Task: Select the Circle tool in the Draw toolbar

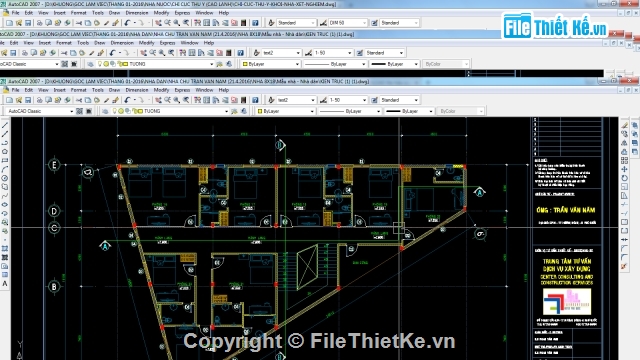Action: [5, 178]
